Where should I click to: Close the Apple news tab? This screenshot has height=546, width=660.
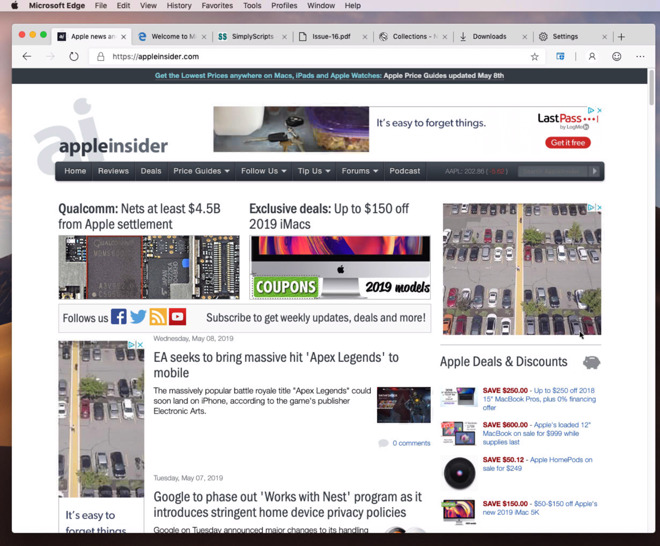click(123, 37)
